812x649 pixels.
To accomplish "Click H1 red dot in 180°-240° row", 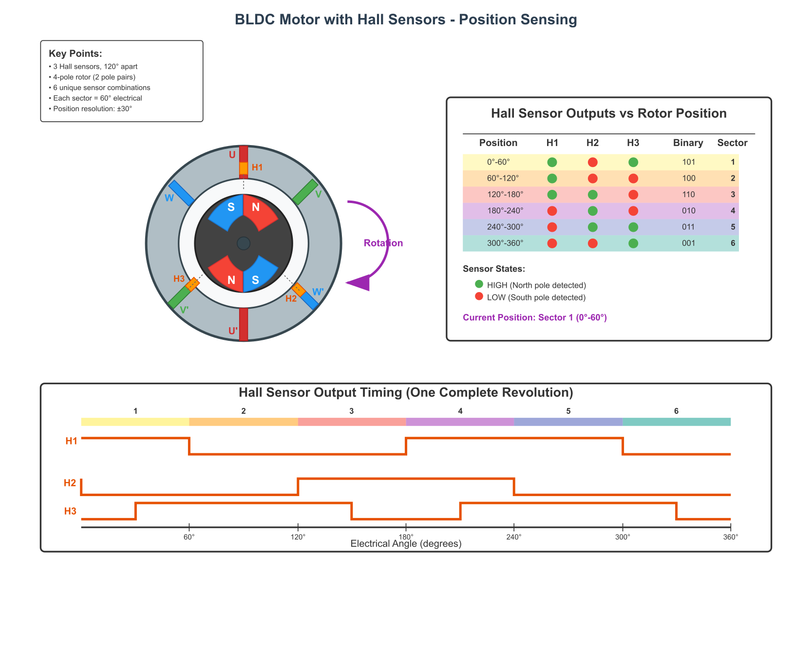I will (x=552, y=211).
